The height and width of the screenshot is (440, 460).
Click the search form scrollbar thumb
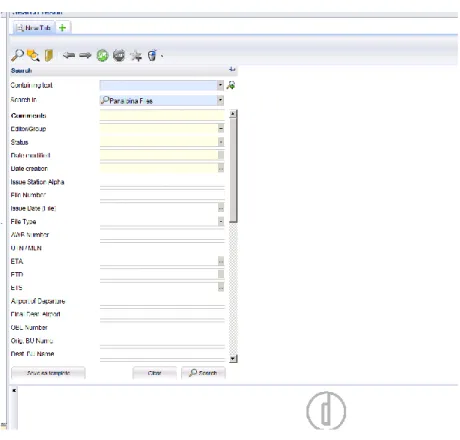tap(233, 170)
